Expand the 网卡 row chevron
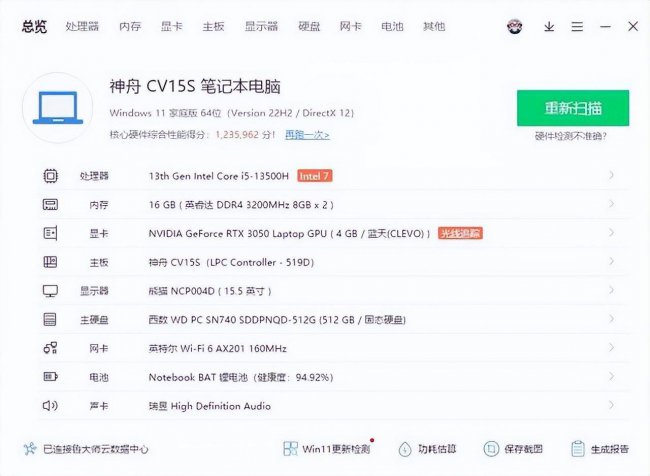Viewport: 650px width, 476px height. tap(611, 347)
